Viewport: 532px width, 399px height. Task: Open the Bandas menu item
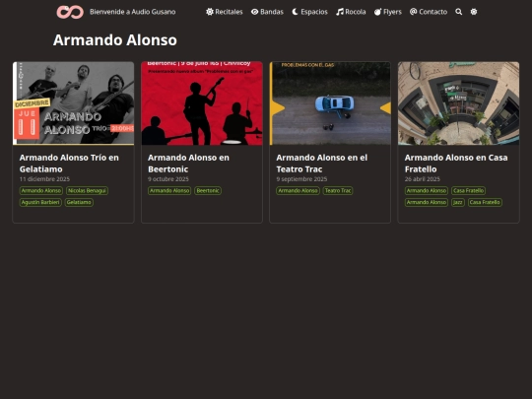(267, 12)
